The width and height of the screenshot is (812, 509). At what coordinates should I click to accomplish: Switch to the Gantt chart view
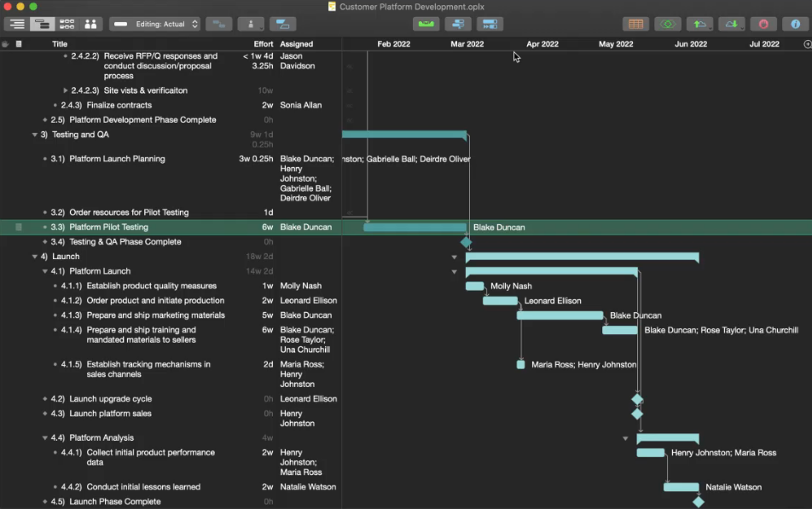[42, 24]
